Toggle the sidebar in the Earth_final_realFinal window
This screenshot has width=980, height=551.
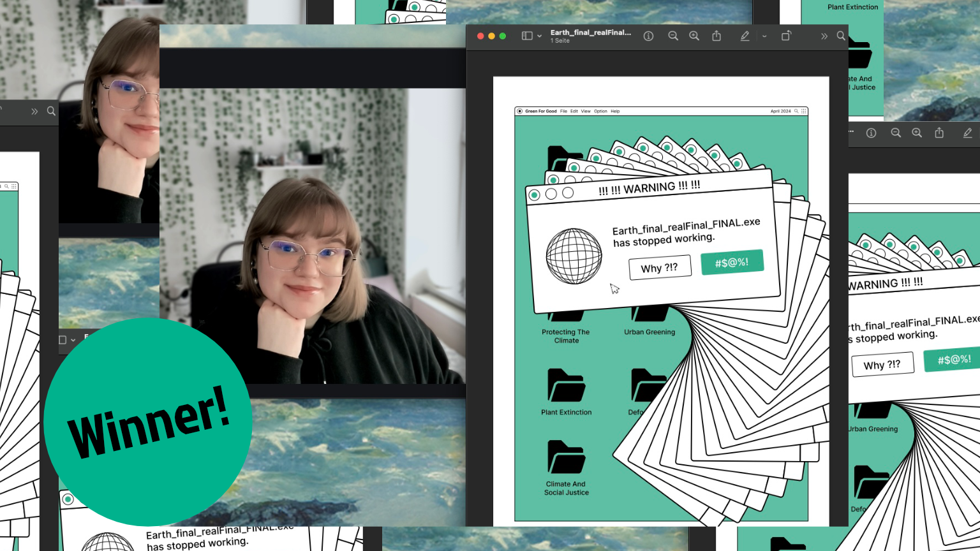coord(527,36)
